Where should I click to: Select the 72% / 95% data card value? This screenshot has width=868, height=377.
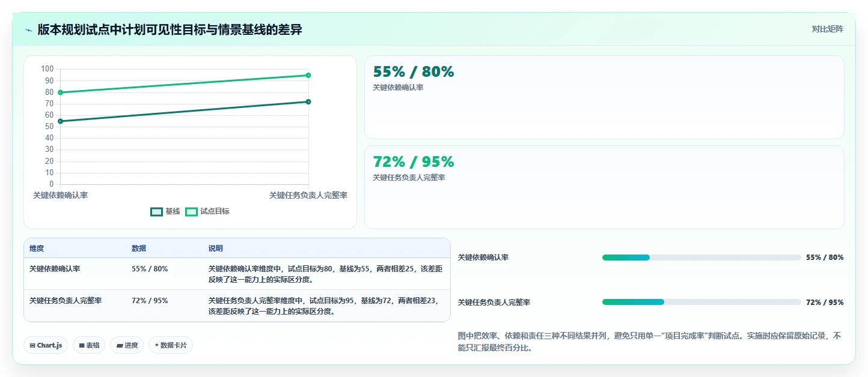pos(414,162)
